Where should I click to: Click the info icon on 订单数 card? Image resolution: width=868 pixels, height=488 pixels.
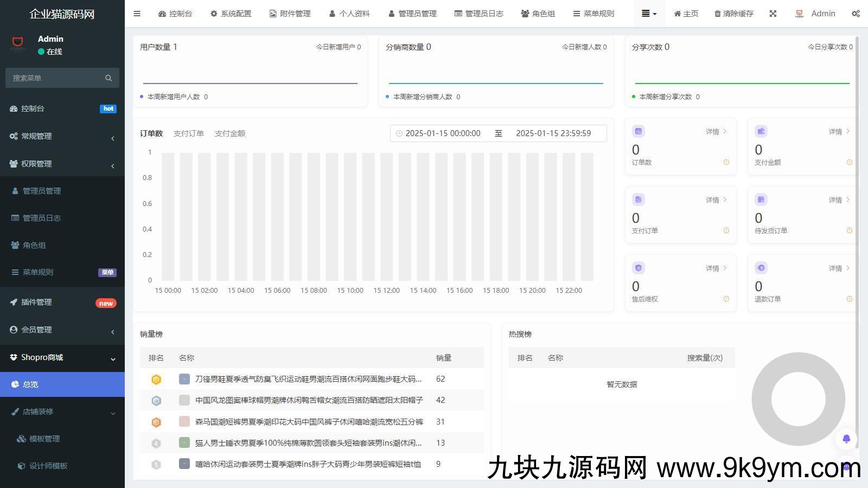tap(726, 162)
